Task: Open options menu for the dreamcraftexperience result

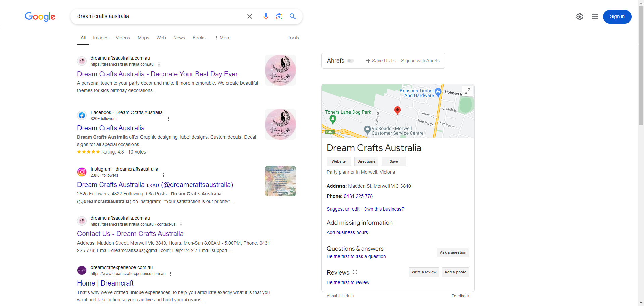Action: click(x=170, y=274)
